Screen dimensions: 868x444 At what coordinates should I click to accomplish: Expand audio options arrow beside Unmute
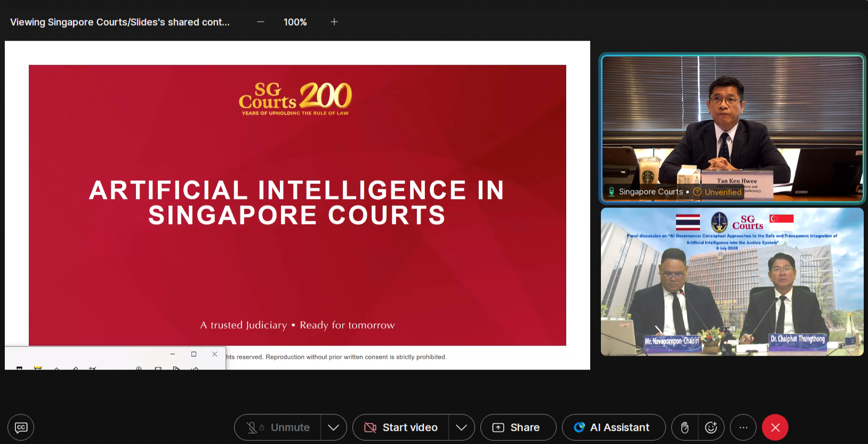click(334, 427)
